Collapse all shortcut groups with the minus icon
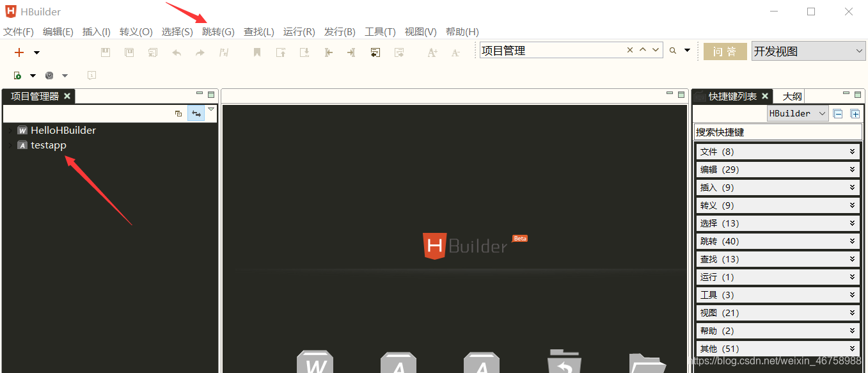 tap(838, 114)
